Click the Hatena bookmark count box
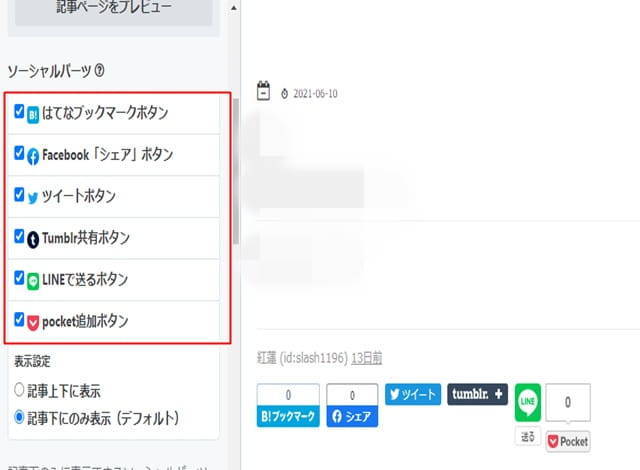This screenshot has width=640, height=470. [288, 395]
